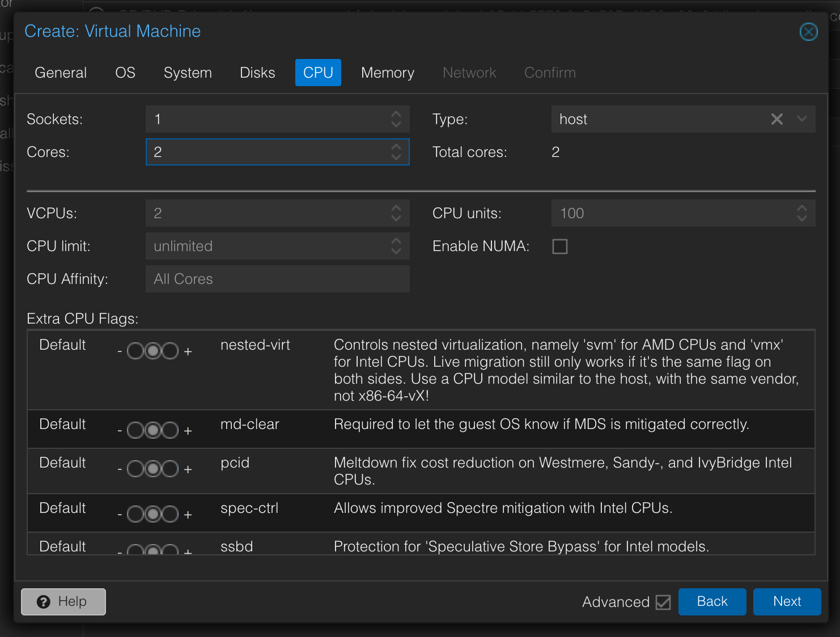Screen dimensions: 840x637
Task: Go to the Disks tab
Action: 257,73
